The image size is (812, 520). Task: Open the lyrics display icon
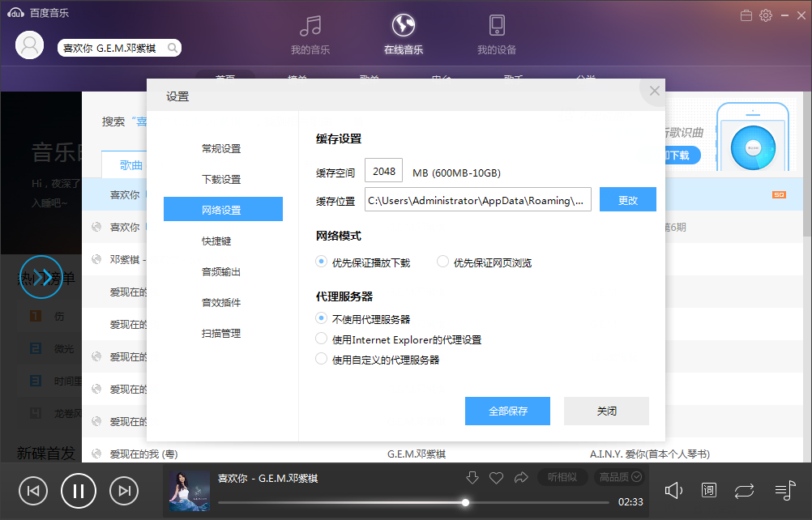(709, 490)
